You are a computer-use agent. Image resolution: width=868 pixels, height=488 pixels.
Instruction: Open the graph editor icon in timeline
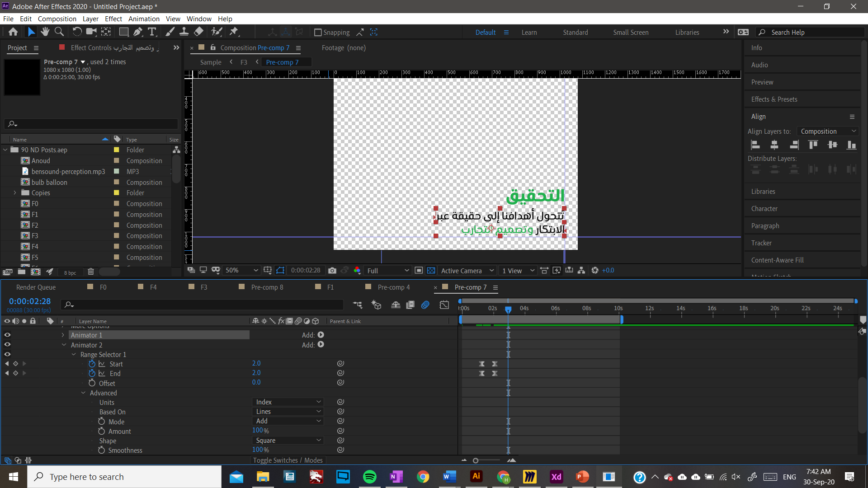click(444, 305)
